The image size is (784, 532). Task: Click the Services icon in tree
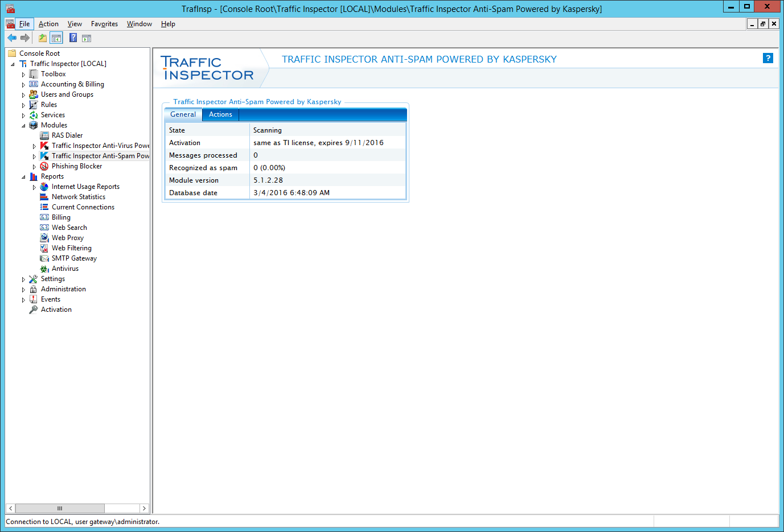click(x=34, y=115)
